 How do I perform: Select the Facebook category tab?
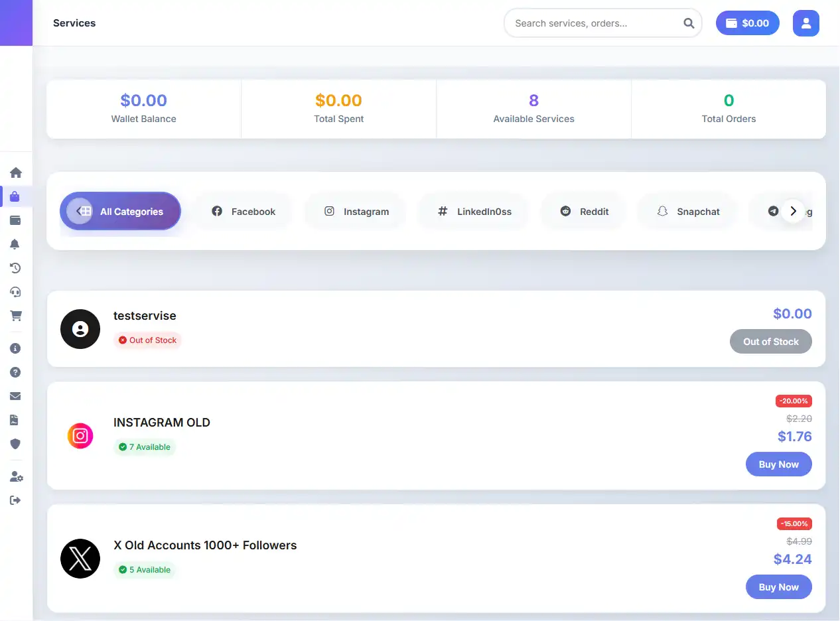(x=243, y=212)
